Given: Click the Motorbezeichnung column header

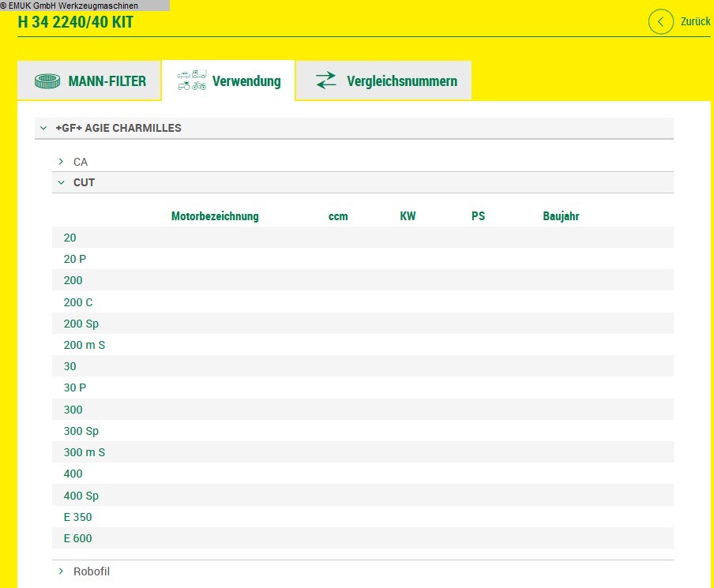Looking at the screenshot, I should 215,216.
